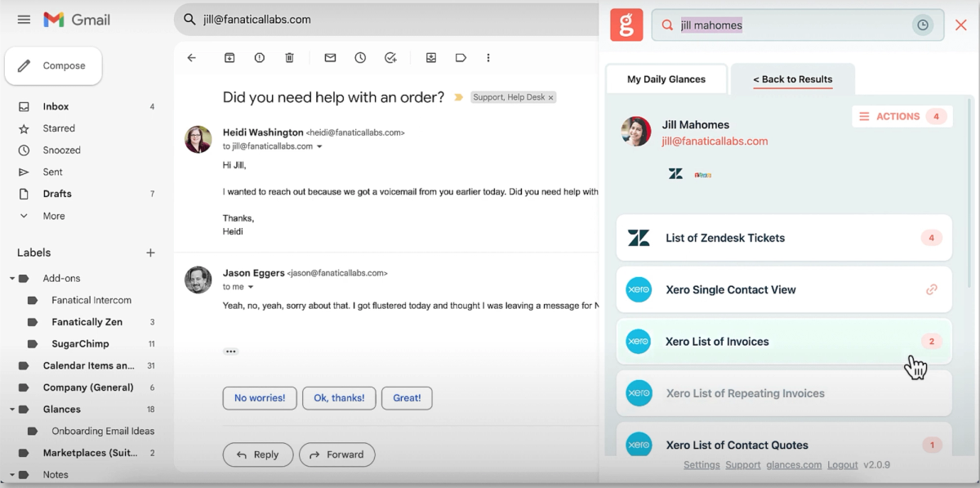This screenshot has width=980, height=488.
Task: Open the More options three-dot menu
Action: pyautogui.click(x=488, y=58)
